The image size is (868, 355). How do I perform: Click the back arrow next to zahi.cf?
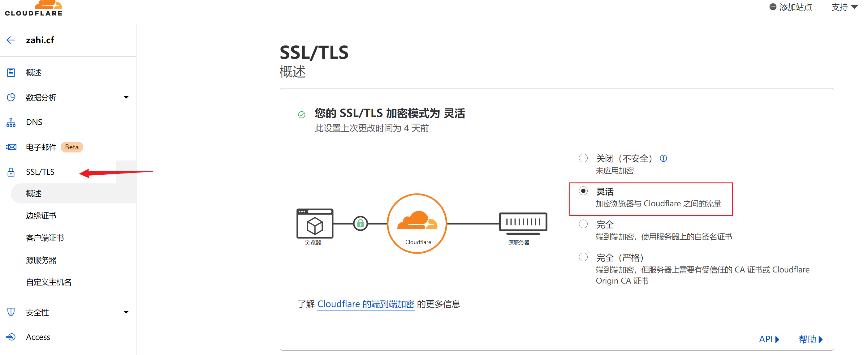(11, 40)
